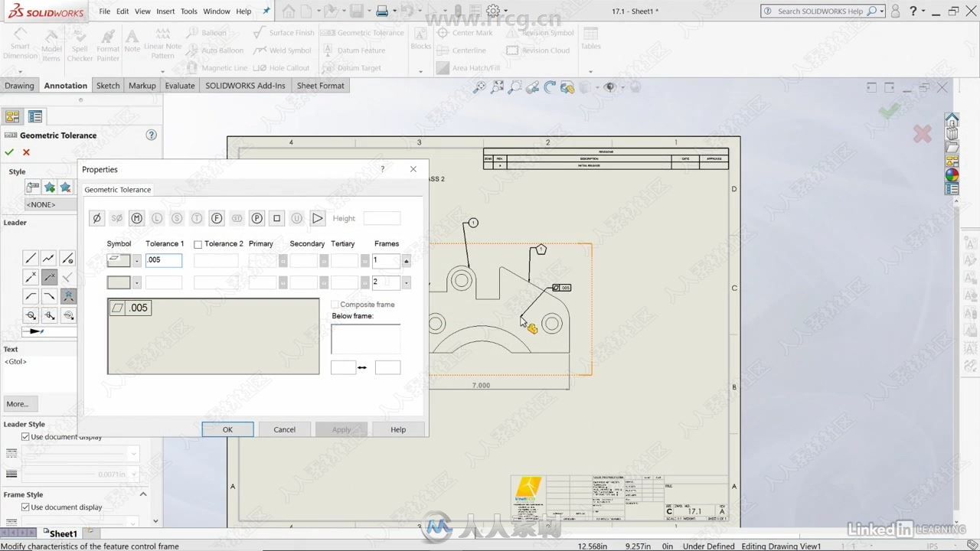
Task: Switch to FeatureManager tab icon
Action: coord(12,116)
